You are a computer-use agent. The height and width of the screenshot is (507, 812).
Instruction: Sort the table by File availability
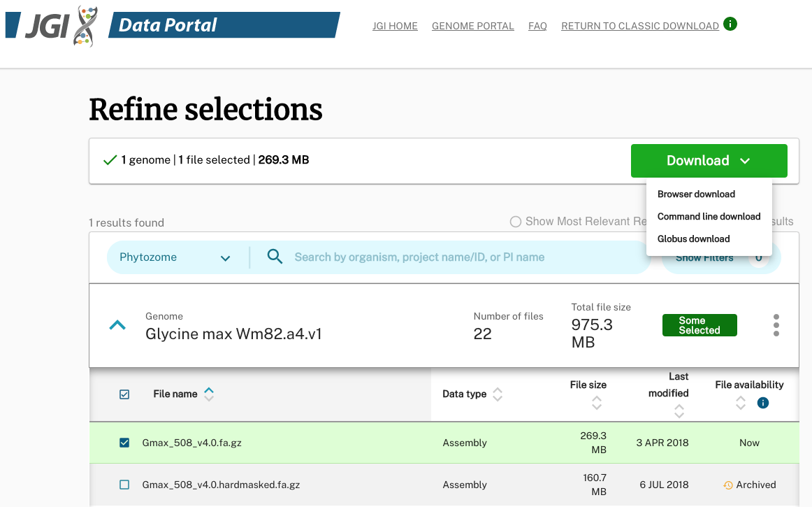tap(741, 403)
